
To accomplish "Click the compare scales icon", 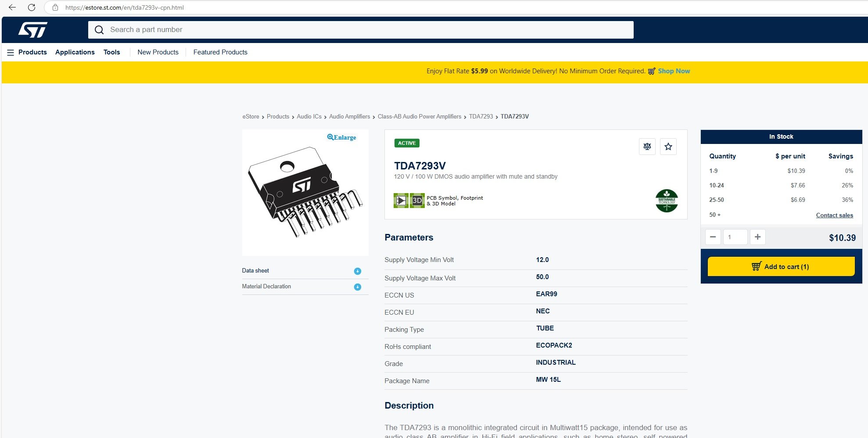I will click(x=647, y=147).
